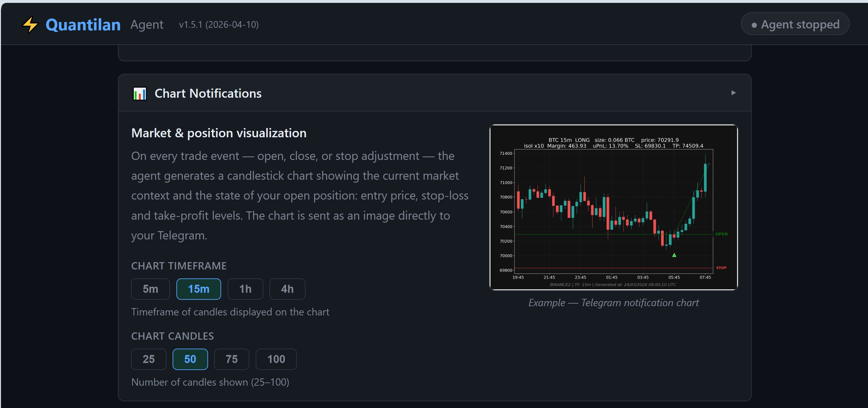Image resolution: width=868 pixels, height=408 pixels.
Task: Click the Agent stopped status indicator dot
Action: [x=755, y=24]
